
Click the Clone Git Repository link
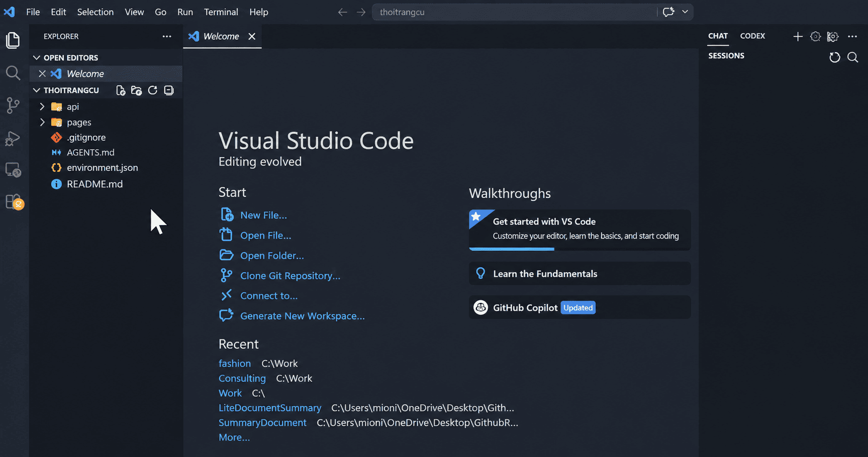(x=290, y=276)
